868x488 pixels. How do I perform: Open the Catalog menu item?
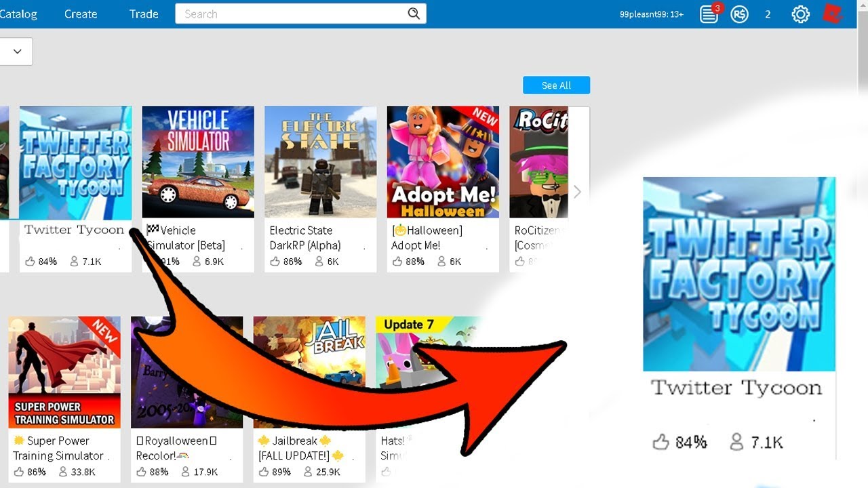[18, 14]
